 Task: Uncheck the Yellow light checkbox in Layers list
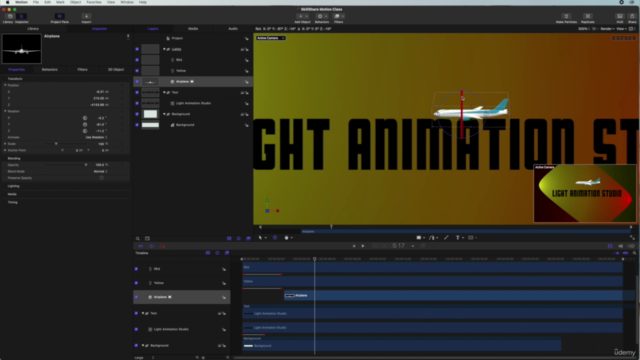137,71
